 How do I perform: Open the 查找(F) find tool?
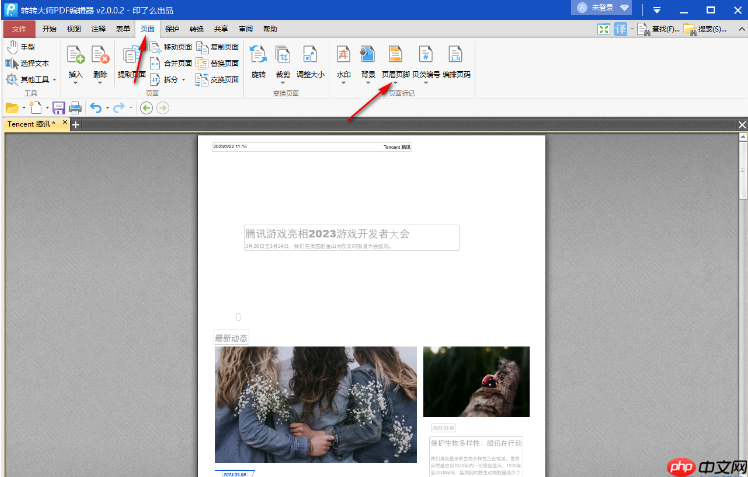658,29
